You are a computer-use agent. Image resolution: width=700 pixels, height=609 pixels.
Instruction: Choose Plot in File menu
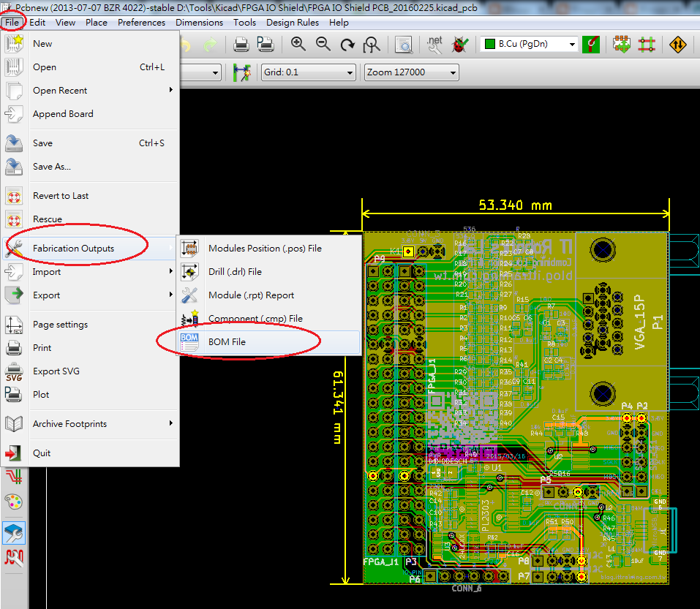[89, 394]
